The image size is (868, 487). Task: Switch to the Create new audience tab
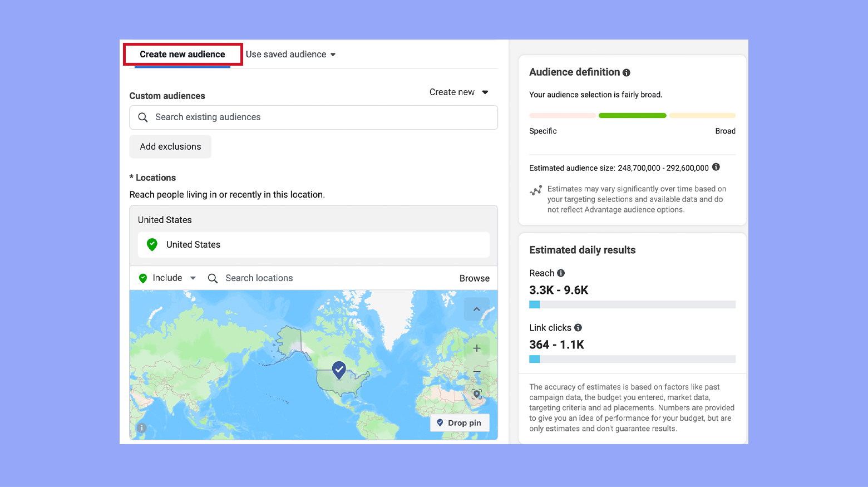click(182, 54)
